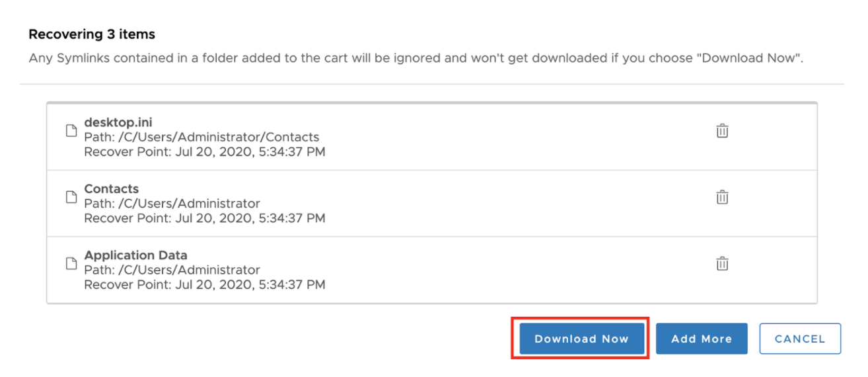Delete the Contacts item via trash icon
The image size is (868, 377).
click(722, 197)
